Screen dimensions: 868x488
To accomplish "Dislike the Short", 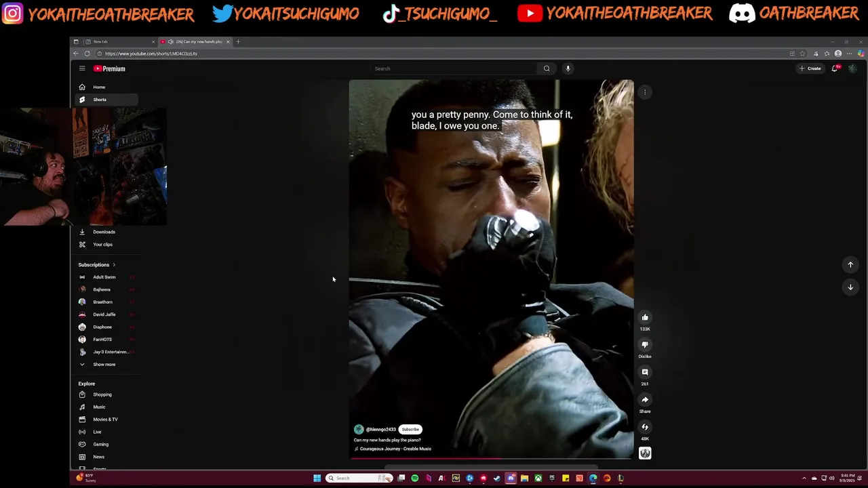I will (645, 345).
